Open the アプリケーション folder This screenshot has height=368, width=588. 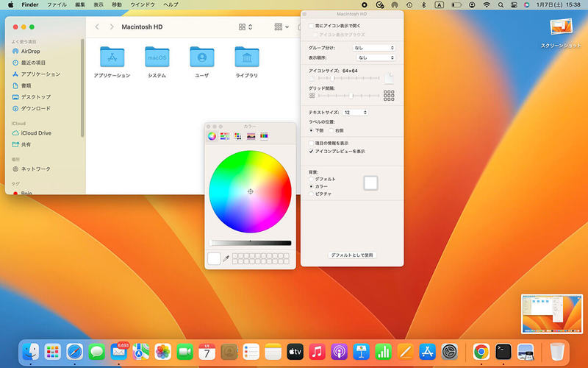pos(112,63)
